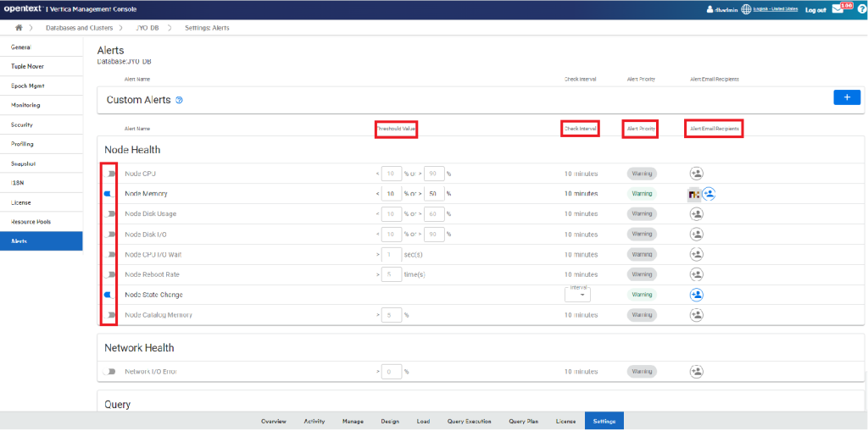Viewport: 868px width, 431px height.
Task: Toggle the Node Catalog Memory alert
Action: pos(109,315)
